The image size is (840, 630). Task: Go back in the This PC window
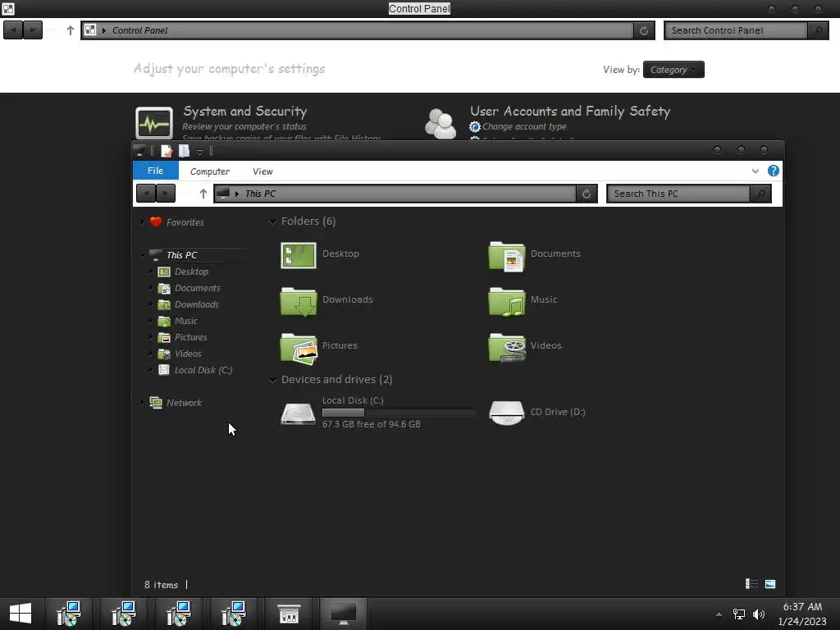146,193
